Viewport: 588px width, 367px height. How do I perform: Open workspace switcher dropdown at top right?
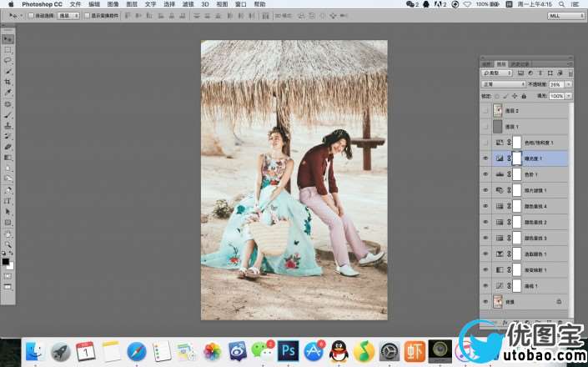click(x=565, y=16)
